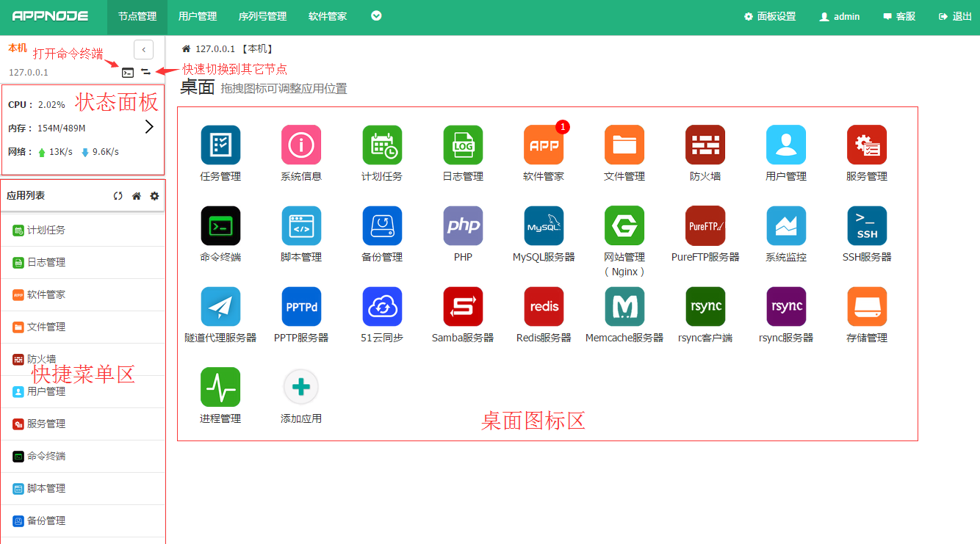
Task: Open 备份管理 in the sidebar list
Action: click(x=82, y=521)
